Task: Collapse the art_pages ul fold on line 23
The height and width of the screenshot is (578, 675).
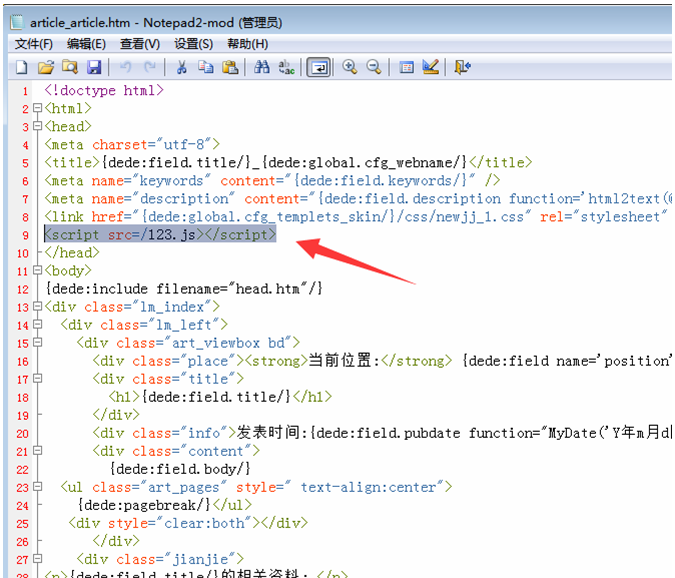Action: coord(38,487)
